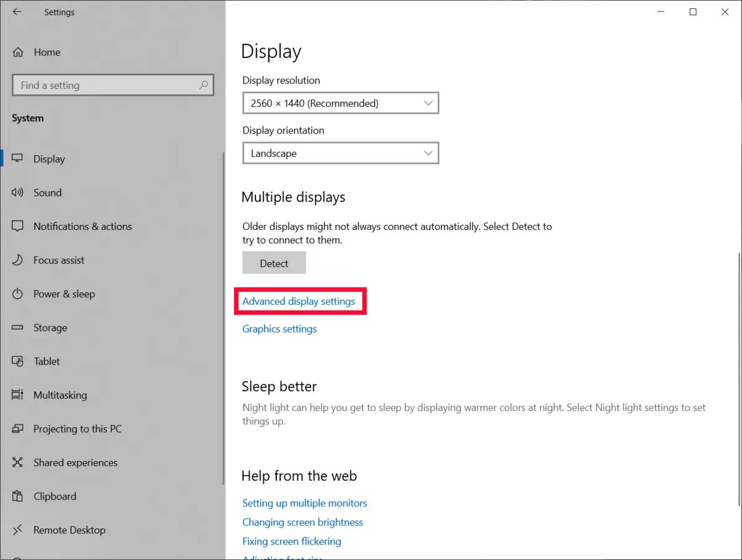This screenshot has width=742, height=560.
Task: Click the Projecting to this PC icon
Action: pyautogui.click(x=18, y=429)
